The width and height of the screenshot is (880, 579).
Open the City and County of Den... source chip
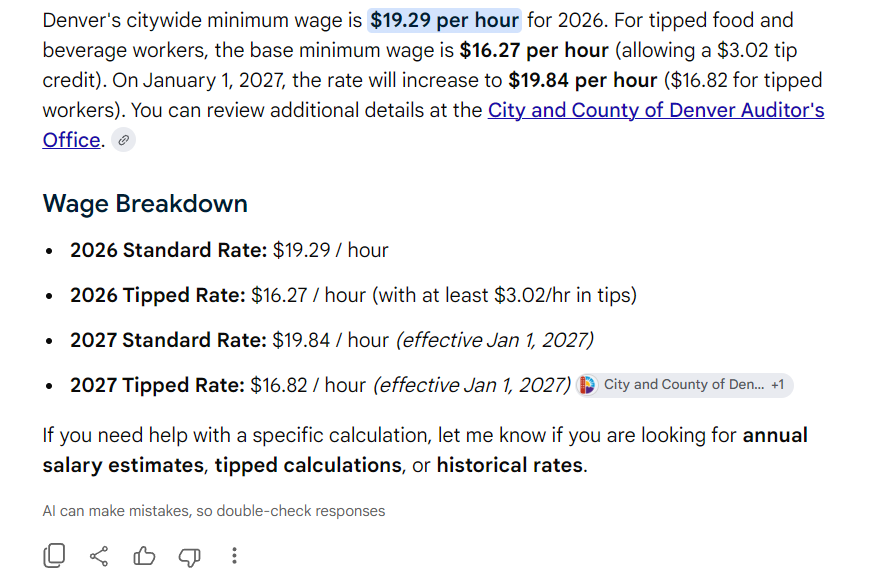(x=685, y=385)
